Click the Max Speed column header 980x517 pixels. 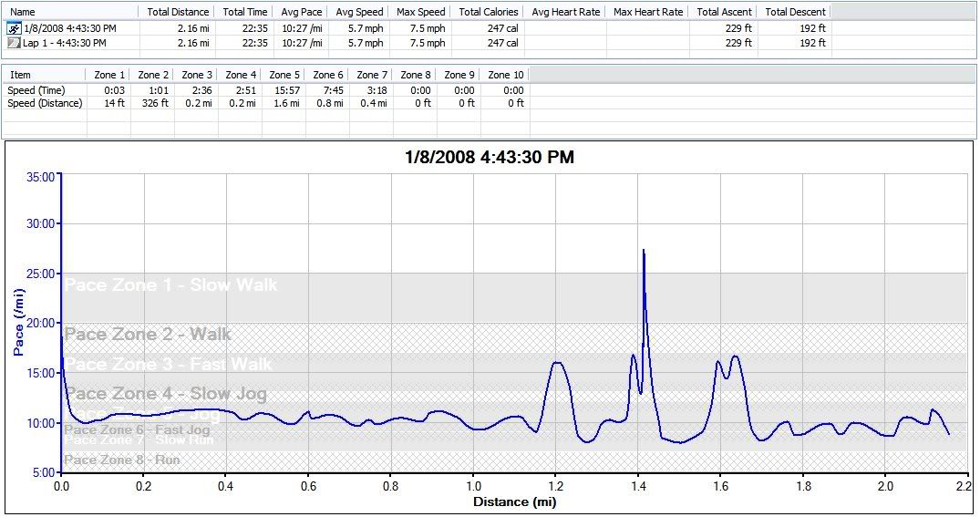420,12
